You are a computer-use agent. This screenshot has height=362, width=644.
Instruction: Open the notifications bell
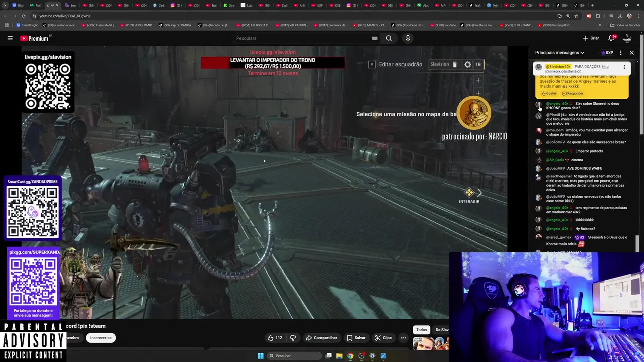tap(612, 38)
